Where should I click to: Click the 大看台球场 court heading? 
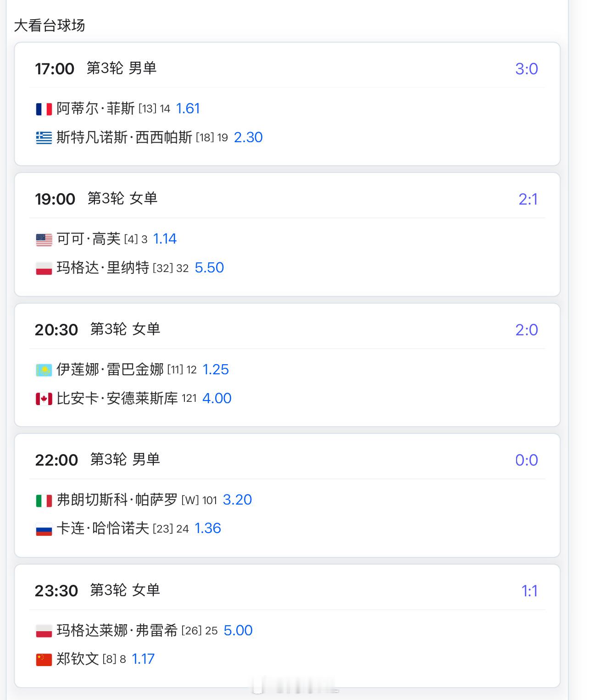tap(50, 26)
